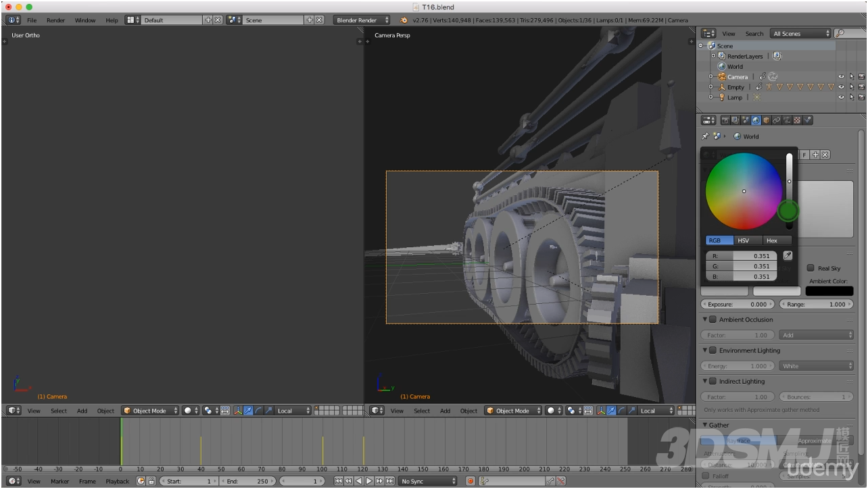868x489 pixels.
Task: Open the Blender Render engine dropdown
Action: pyautogui.click(x=362, y=20)
